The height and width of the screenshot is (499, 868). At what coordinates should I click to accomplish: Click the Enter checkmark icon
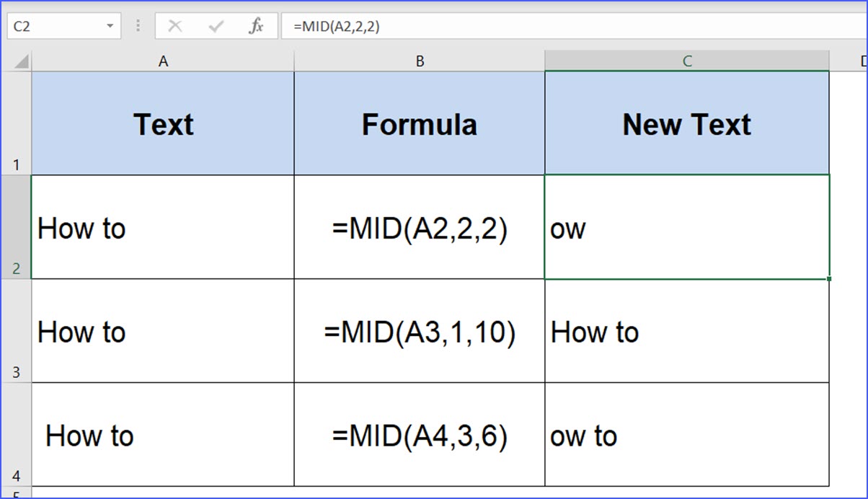click(x=214, y=25)
